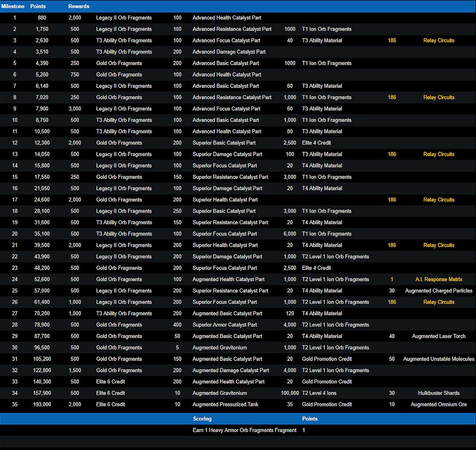Select Augmented Gravitonium in milestone 34 row

coord(220,393)
